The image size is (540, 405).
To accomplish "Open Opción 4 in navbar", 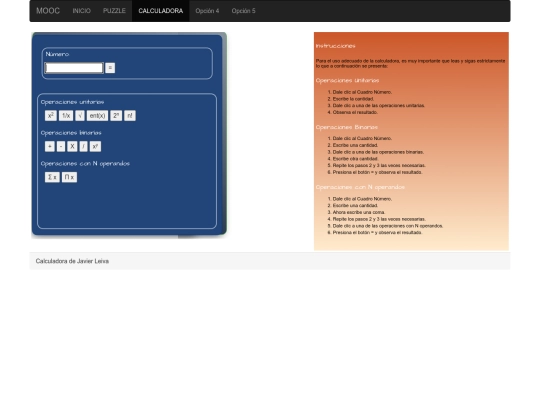I will coord(207,11).
